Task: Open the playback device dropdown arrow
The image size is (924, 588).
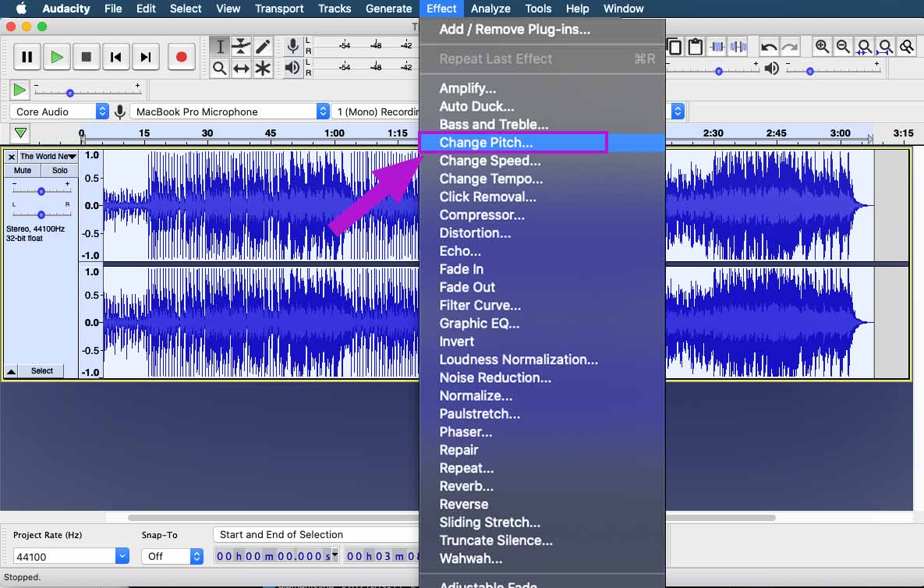Action: [678, 112]
